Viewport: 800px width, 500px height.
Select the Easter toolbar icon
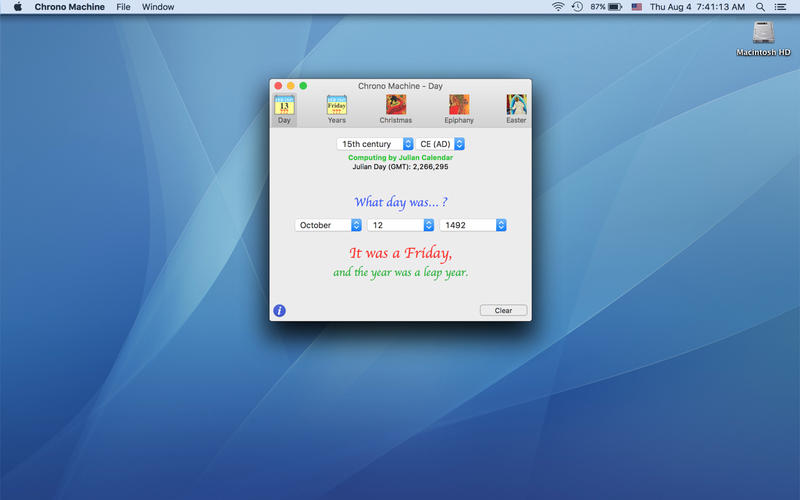(516, 106)
